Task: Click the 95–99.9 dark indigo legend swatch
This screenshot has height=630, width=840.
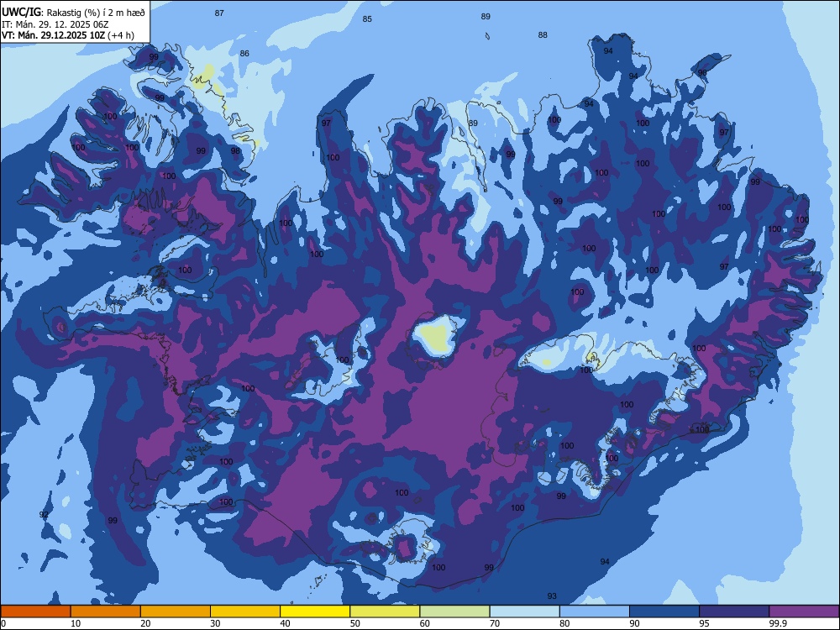Action: click(x=734, y=612)
